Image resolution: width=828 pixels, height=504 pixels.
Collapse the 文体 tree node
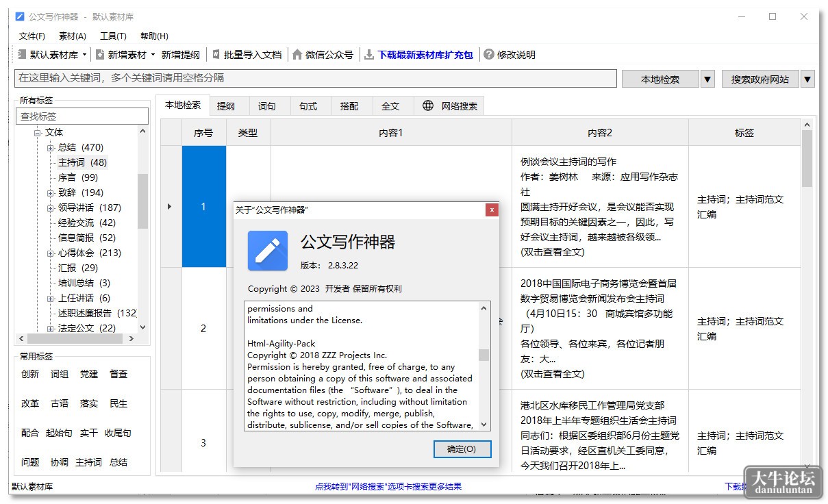point(38,133)
